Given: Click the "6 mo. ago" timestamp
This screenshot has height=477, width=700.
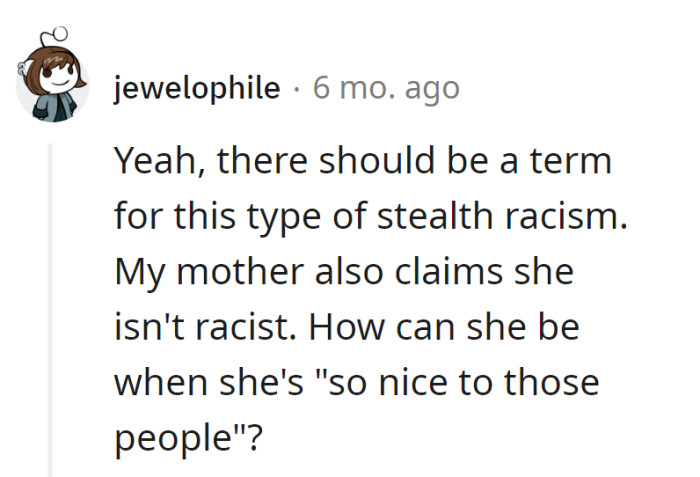Looking at the screenshot, I should 386,88.
